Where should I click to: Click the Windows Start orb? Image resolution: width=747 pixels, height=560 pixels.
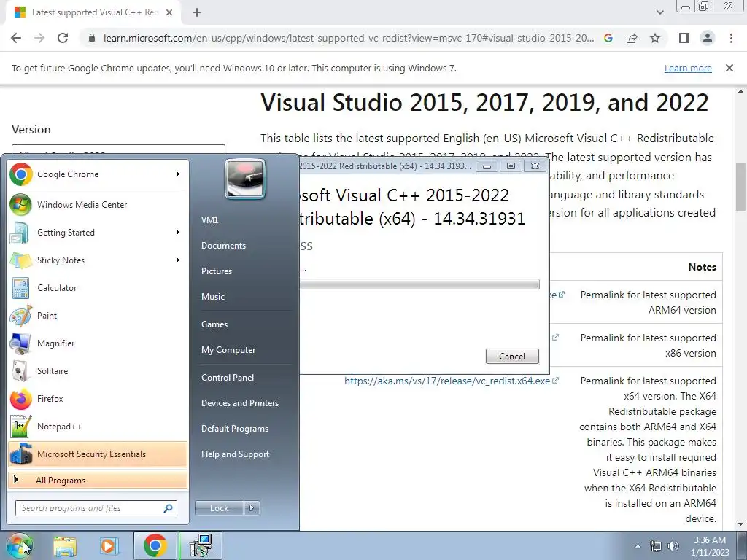tap(20, 545)
